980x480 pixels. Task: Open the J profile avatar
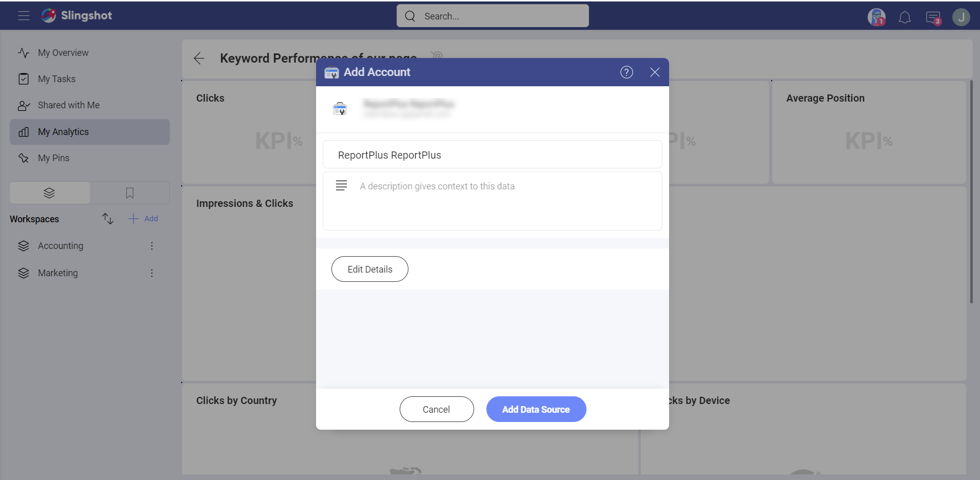point(961,17)
